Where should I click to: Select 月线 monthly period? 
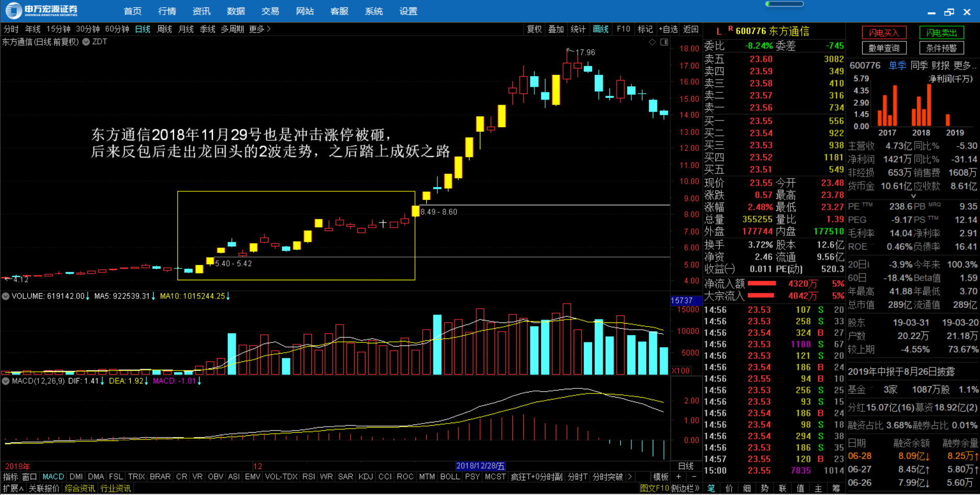point(186,29)
